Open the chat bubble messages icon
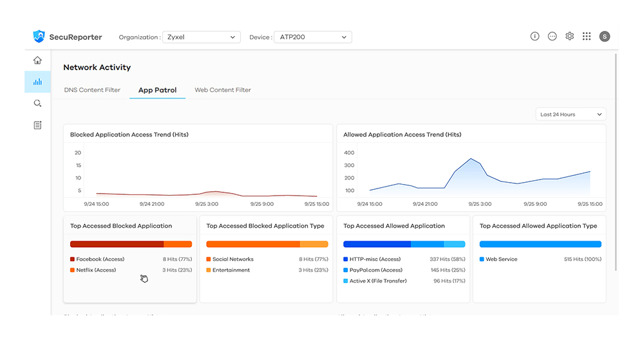 pyautogui.click(x=552, y=37)
